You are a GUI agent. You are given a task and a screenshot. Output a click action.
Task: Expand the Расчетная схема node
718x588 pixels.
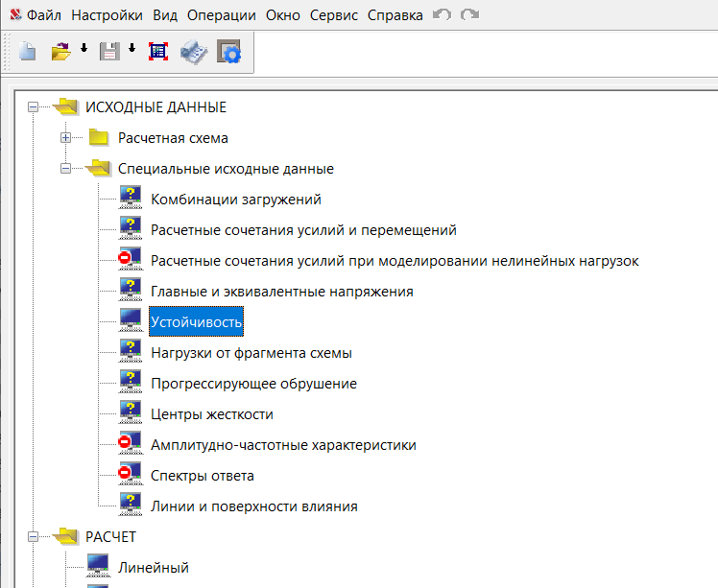(x=66, y=138)
